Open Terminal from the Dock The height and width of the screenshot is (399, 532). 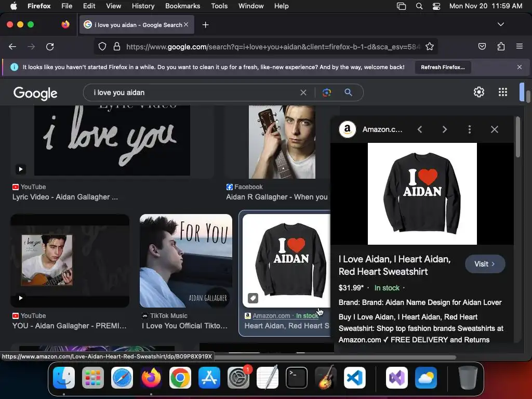point(297,378)
